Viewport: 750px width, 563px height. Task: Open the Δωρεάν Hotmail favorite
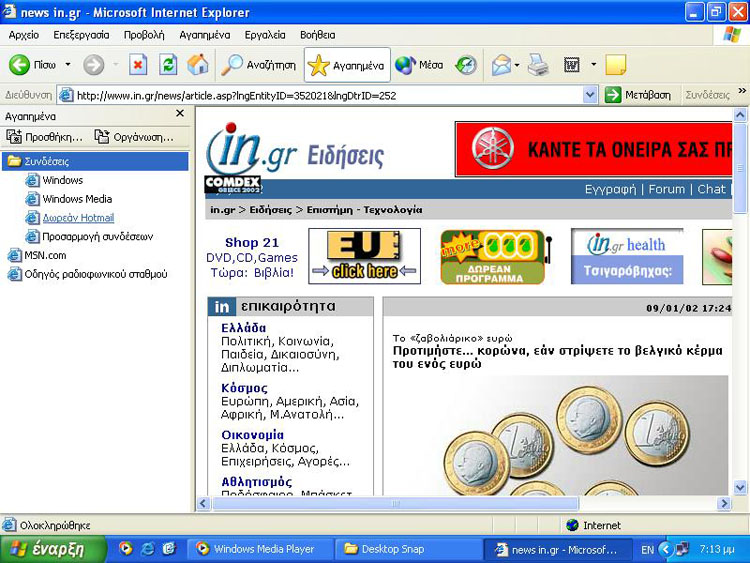[70, 218]
